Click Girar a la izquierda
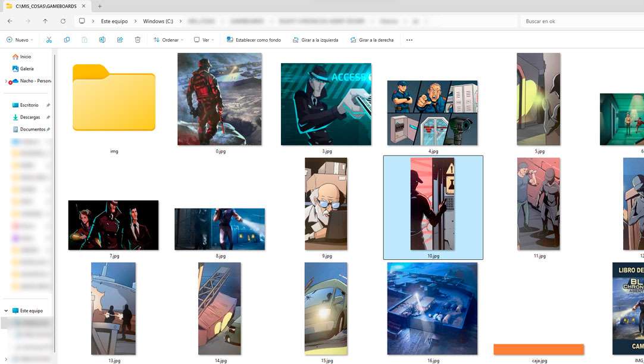This screenshot has height=364, width=644. point(315,40)
